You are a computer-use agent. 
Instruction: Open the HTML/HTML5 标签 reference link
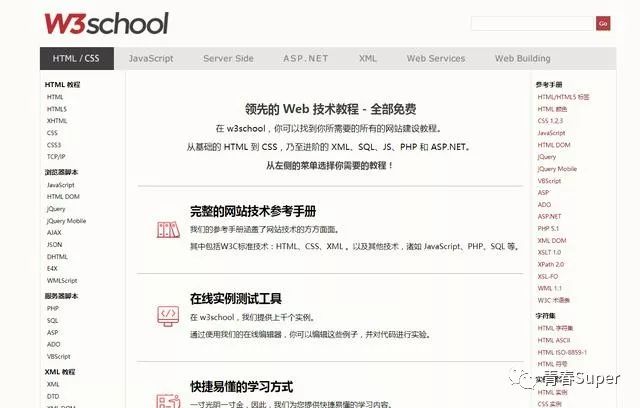point(563,97)
